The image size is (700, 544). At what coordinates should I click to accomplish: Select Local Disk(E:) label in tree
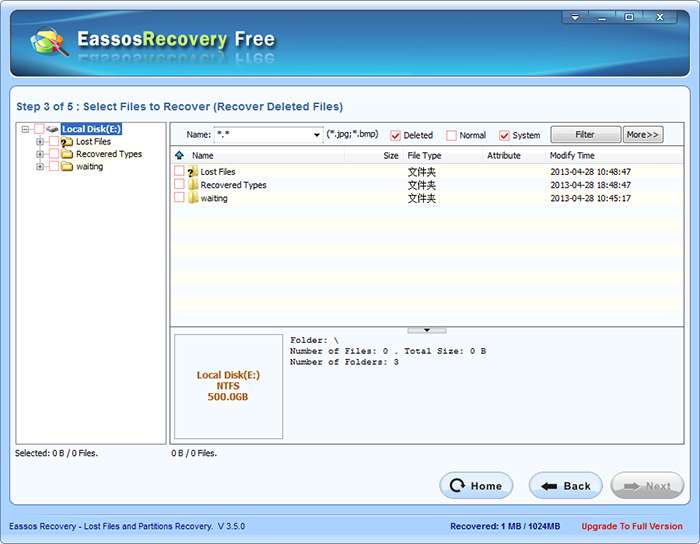pos(91,129)
